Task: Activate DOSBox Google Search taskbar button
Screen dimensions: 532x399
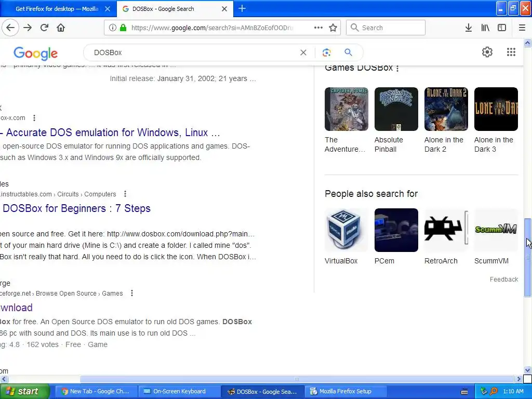Action: click(262, 392)
